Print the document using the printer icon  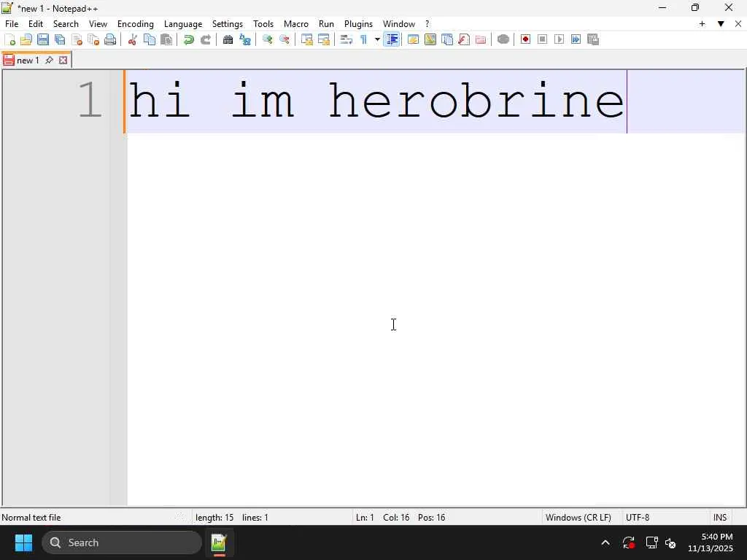coord(110,39)
